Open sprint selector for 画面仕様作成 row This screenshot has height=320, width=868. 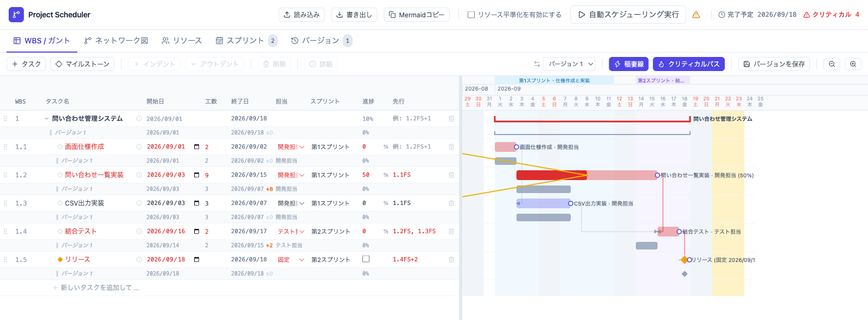point(331,146)
